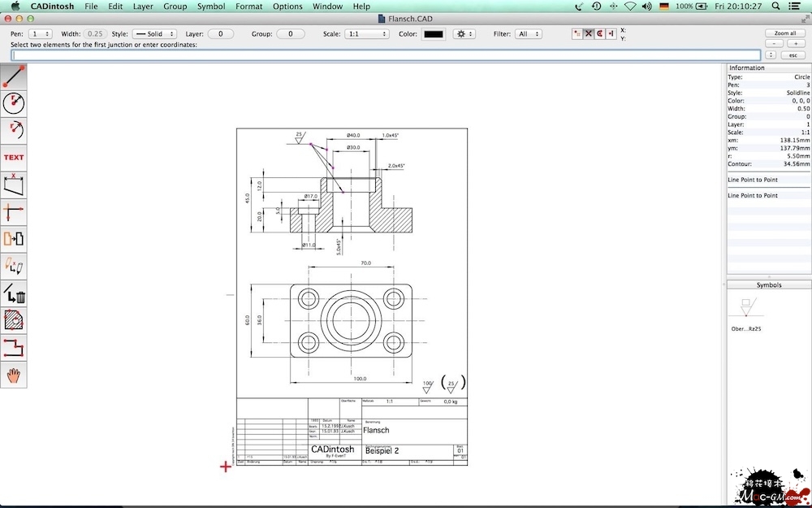Open the Pen number dropdown
The width and height of the screenshot is (812, 508).
click(40, 33)
